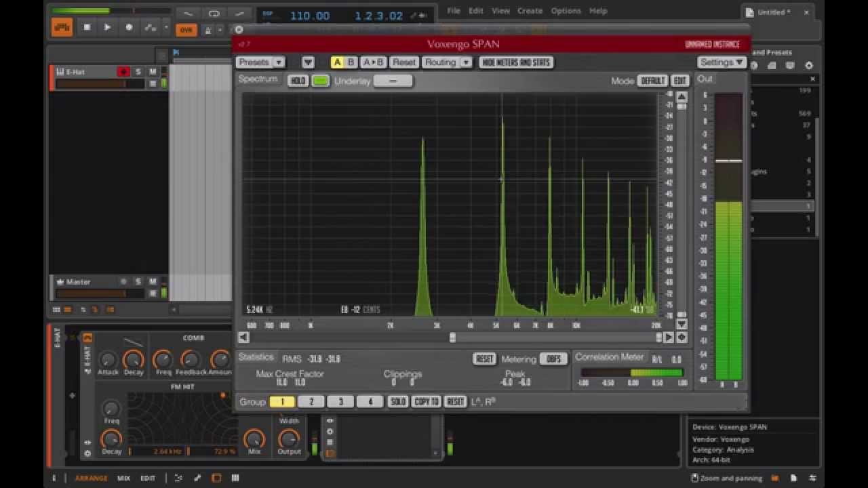Click the Hide Meters and Stats button
This screenshot has width=868, height=488.
coord(515,62)
